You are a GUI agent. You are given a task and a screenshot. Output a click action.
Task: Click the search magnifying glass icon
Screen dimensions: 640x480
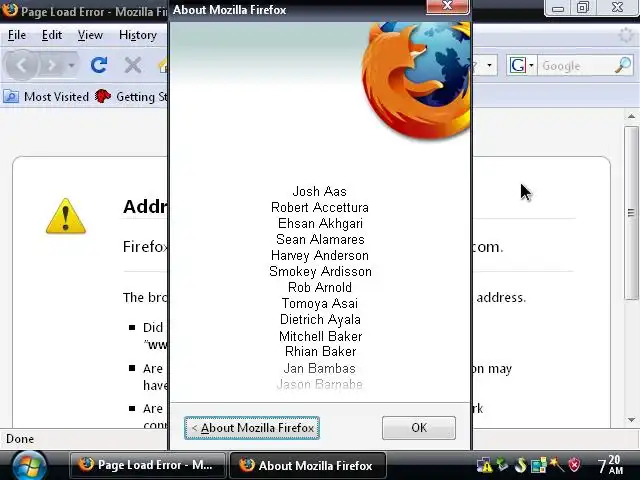click(623, 65)
